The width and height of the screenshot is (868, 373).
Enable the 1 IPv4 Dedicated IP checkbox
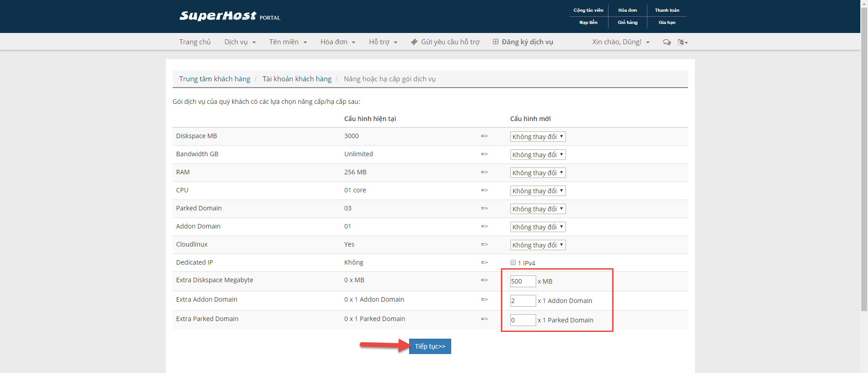pos(513,262)
